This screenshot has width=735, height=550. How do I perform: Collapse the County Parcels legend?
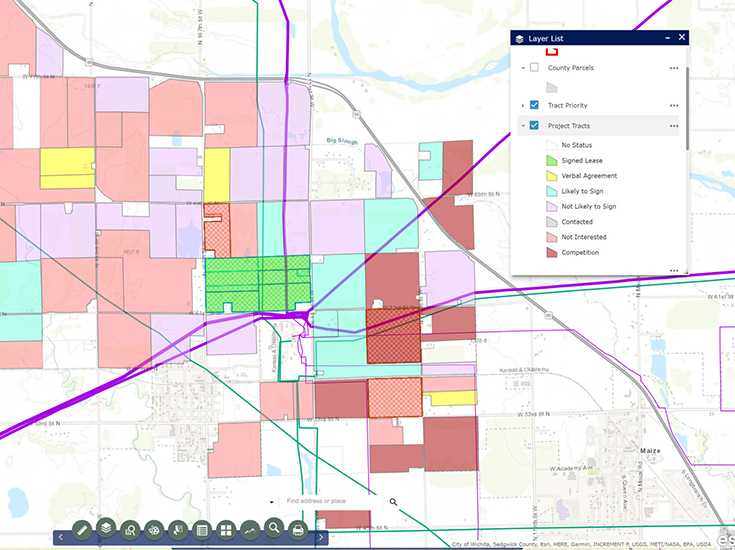tap(523, 68)
